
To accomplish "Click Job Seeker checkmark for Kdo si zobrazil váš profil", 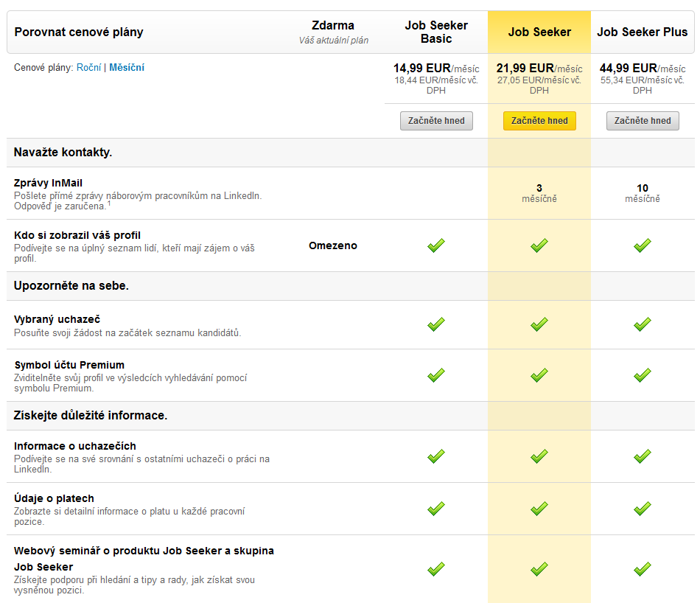I will (539, 245).
